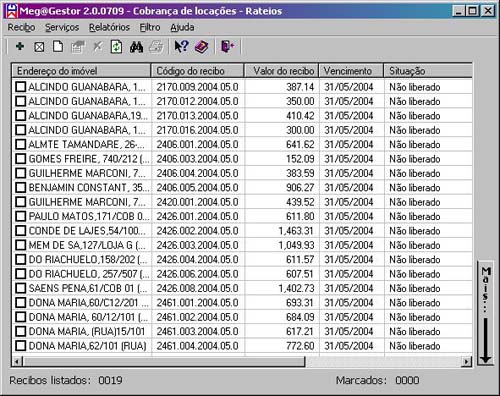
Task: Click the Vencimento column header
Action: pos(351,71)
